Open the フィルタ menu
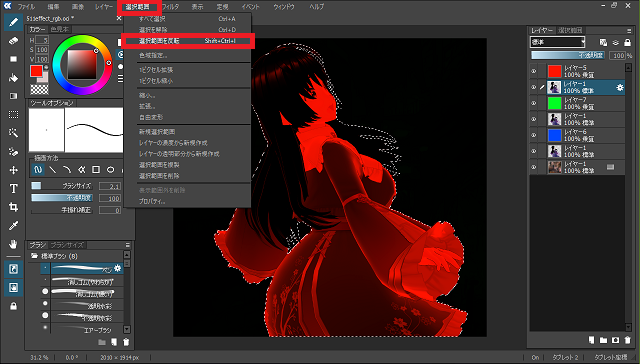 pos(170,7)
